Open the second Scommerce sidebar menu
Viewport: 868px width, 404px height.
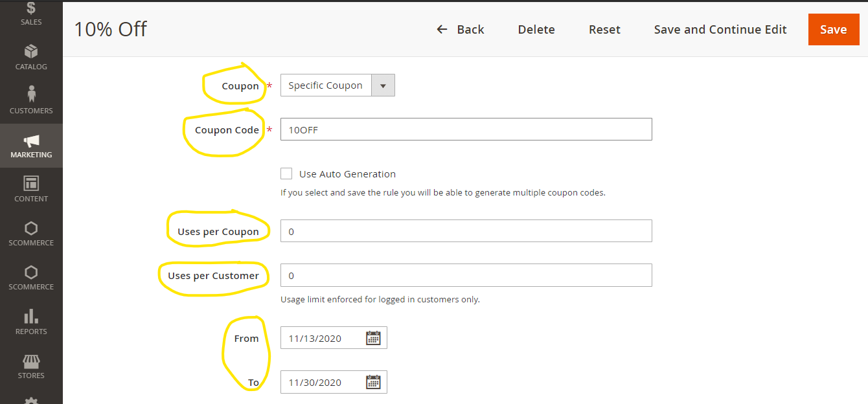31,278
